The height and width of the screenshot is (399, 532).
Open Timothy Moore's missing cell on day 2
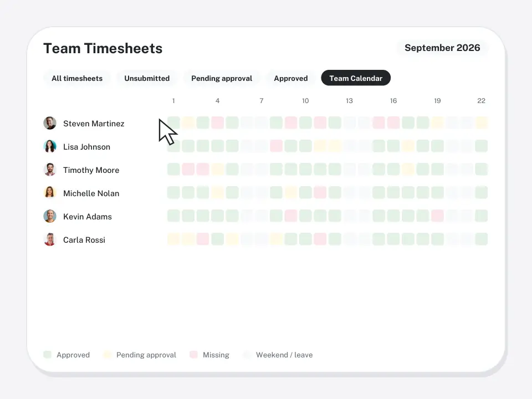coord(188,169)
